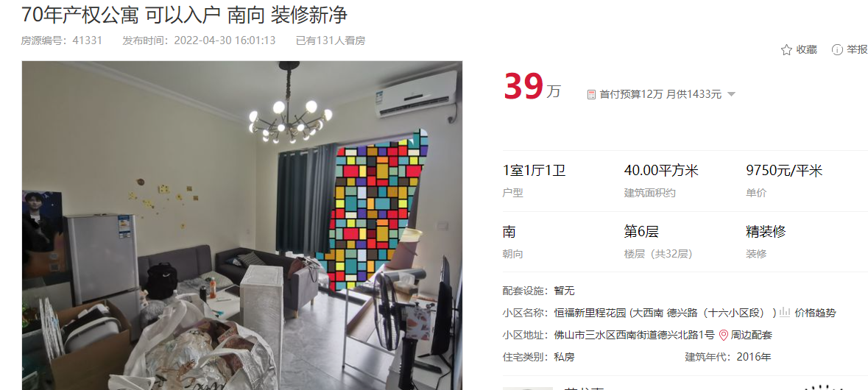Click the calculator icon beside down payment
This screenshot has height=390, width=868.
(591, 95)
